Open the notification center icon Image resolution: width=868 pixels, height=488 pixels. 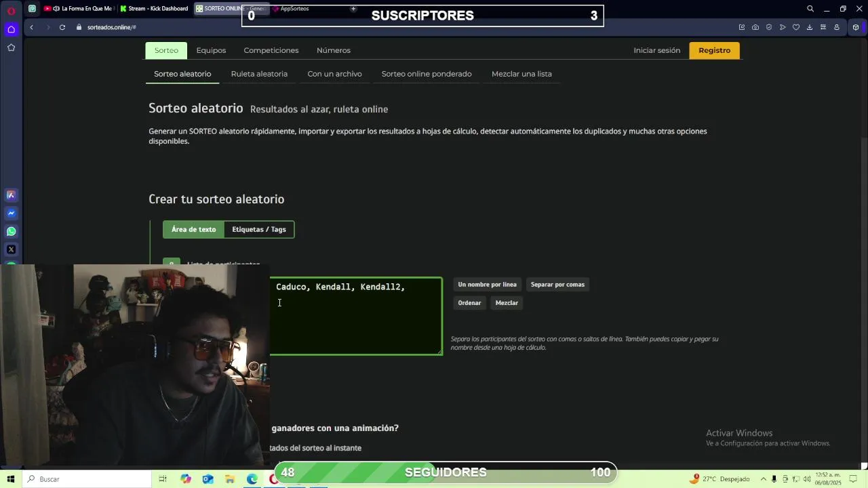point(854,479)
